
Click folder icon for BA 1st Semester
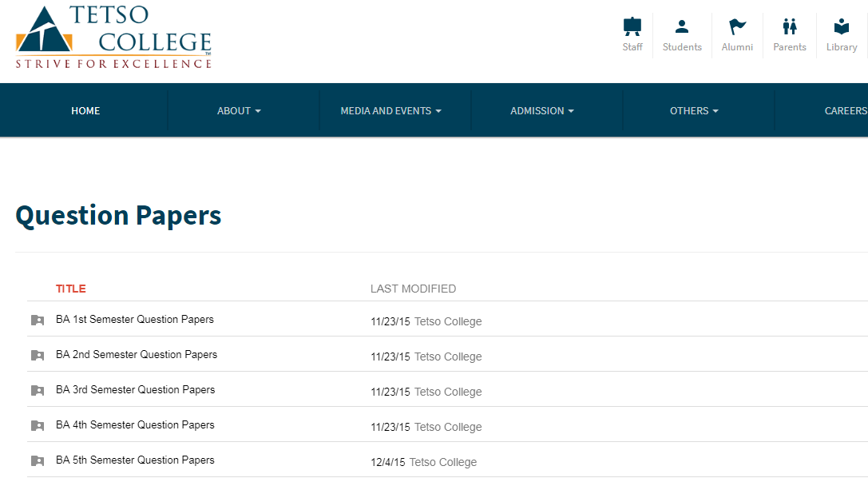37,320
